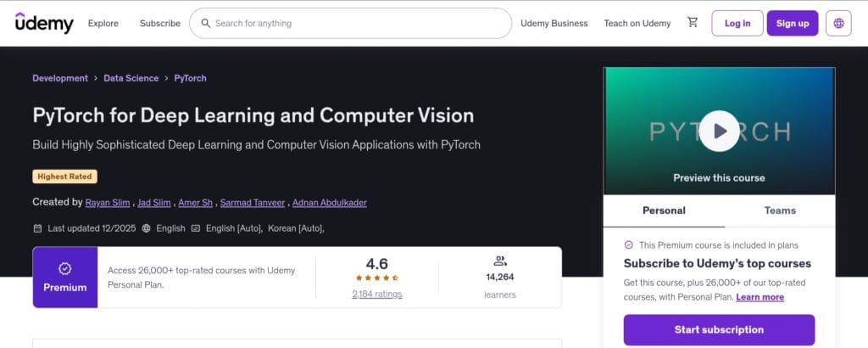Switch to the Personal tab
The width and height of the screenshot is (868, 348).
tap(664, 210)
